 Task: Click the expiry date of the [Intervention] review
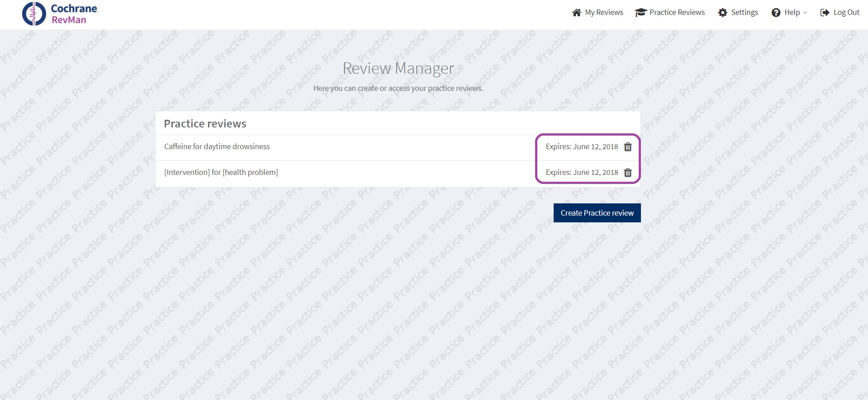tap(581, 173)
